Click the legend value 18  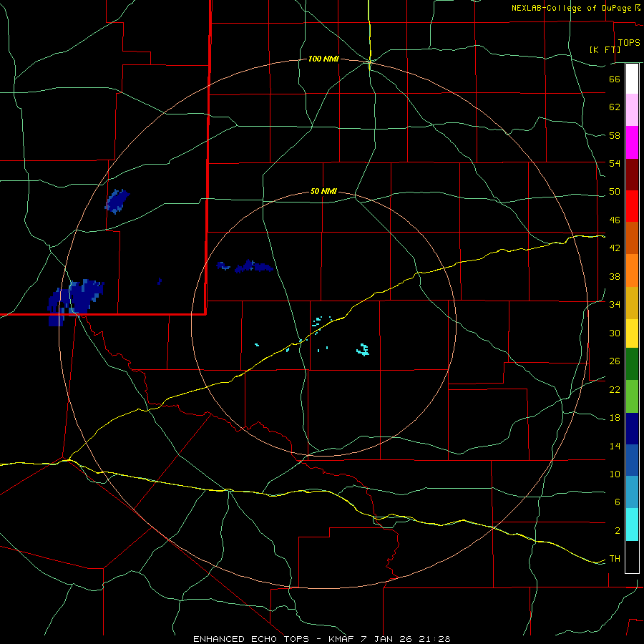[x=615, y=418]
